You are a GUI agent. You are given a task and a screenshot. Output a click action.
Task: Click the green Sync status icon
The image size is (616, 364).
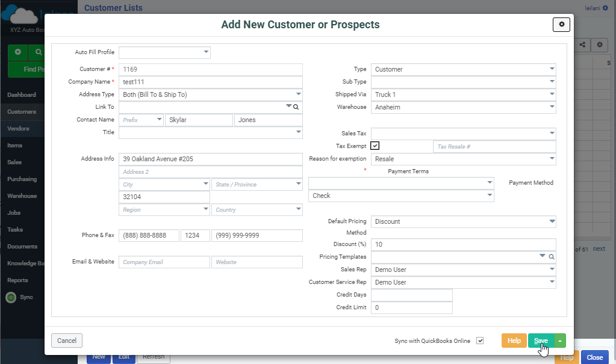tap(10, 297)
